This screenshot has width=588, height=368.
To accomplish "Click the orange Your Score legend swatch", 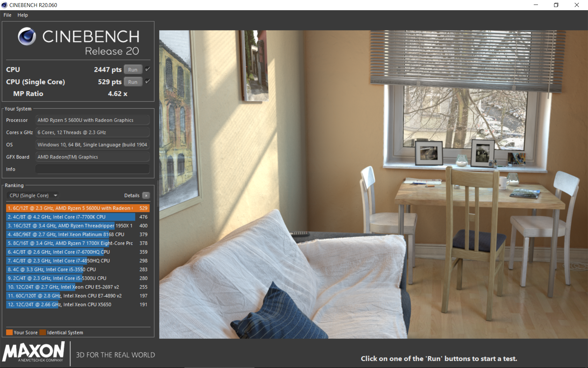I will 9,333.
